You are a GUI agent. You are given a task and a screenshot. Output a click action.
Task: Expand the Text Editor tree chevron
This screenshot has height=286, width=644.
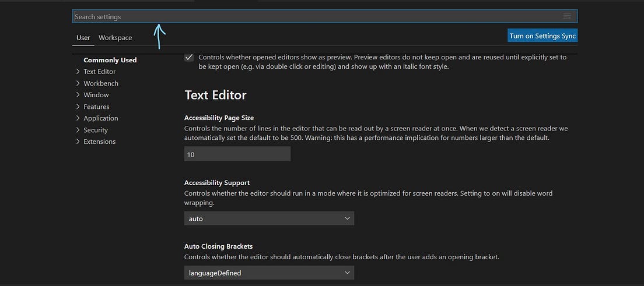(78, 72)
